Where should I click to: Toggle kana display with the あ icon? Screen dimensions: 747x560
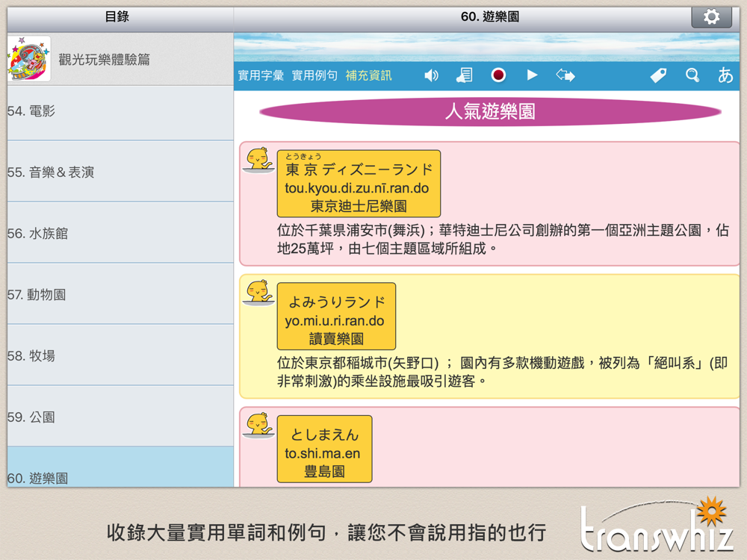coord(725,75)
